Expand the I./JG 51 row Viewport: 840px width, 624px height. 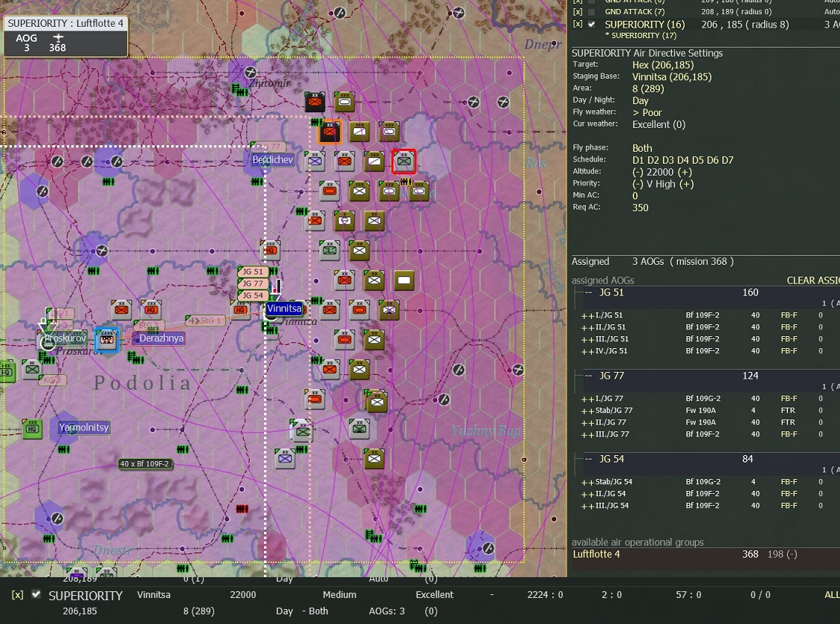point(588,316)
